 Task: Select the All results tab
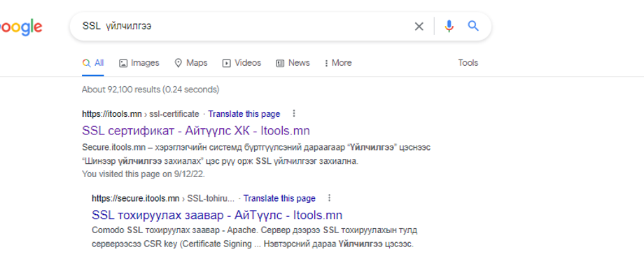point(93,63)
